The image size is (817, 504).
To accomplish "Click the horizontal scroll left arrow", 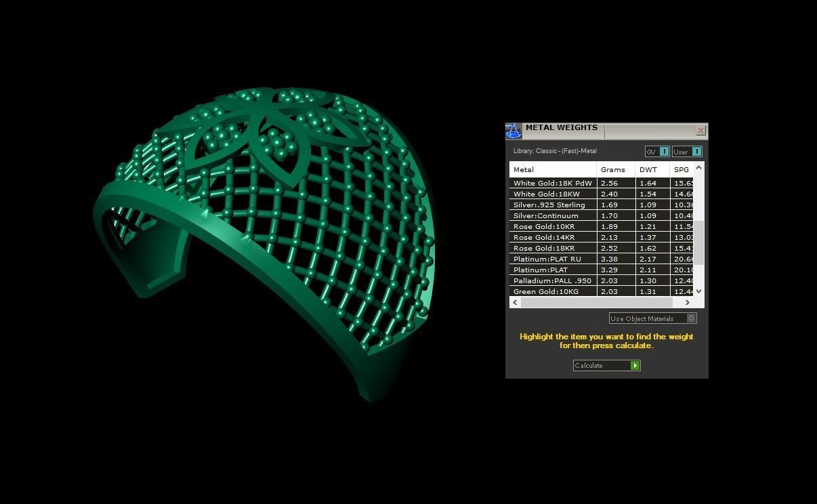I will 515,303.
